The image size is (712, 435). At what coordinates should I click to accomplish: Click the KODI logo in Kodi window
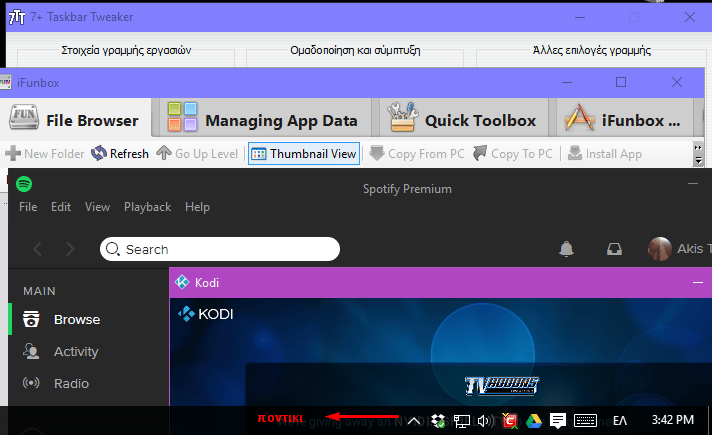click(x=205, y=314)
